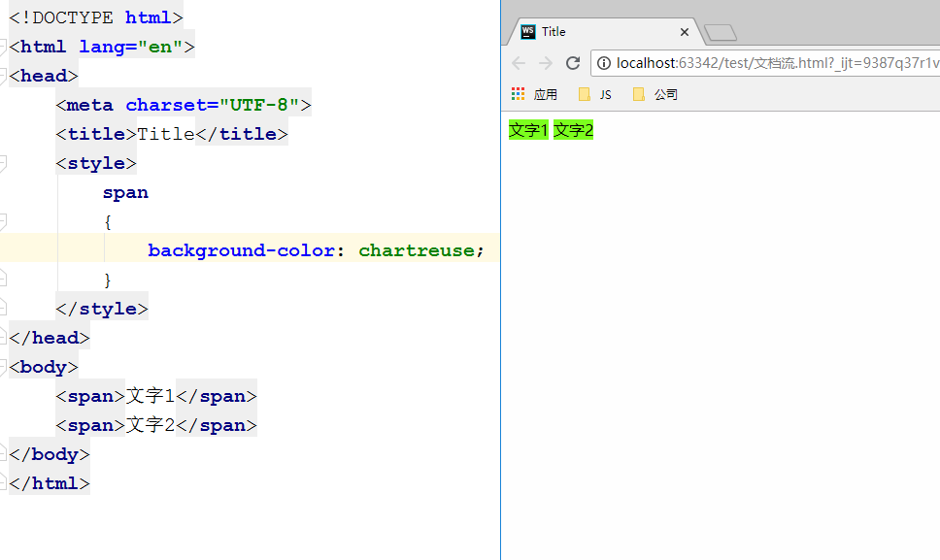
Task: Click fold marker at closing style tag
Action: [2, 308]
